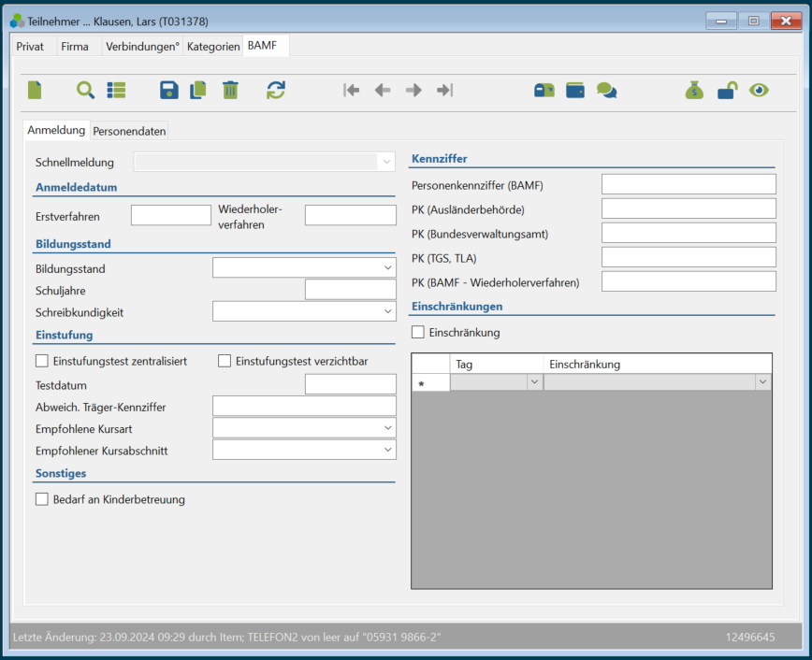This screenshot has height=660, width=812.
Task: Tick Einstufungstest verzichtbar checkbox
Action: coord(225,361)
